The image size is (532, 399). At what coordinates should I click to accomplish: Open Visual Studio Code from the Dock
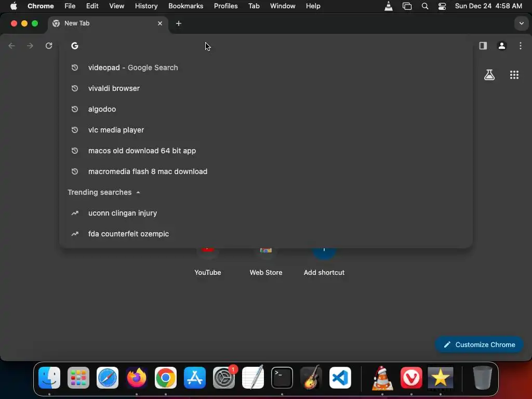tap(340, 378)
